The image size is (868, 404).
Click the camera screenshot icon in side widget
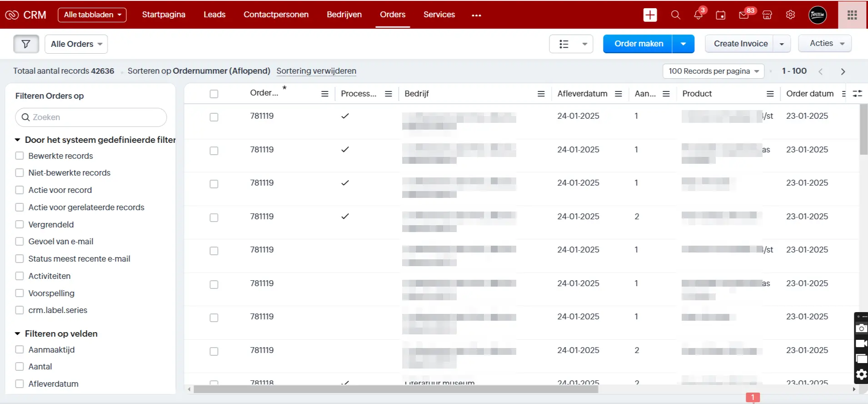click(x=861, y=328)
